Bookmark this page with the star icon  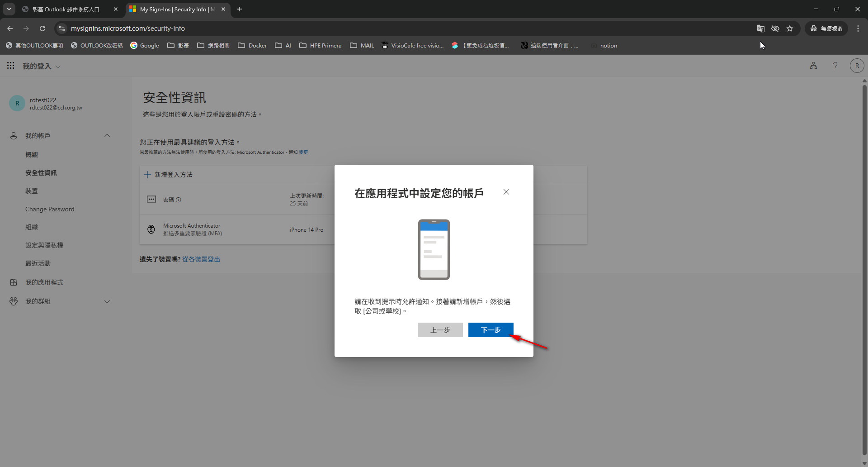[790, 29]
